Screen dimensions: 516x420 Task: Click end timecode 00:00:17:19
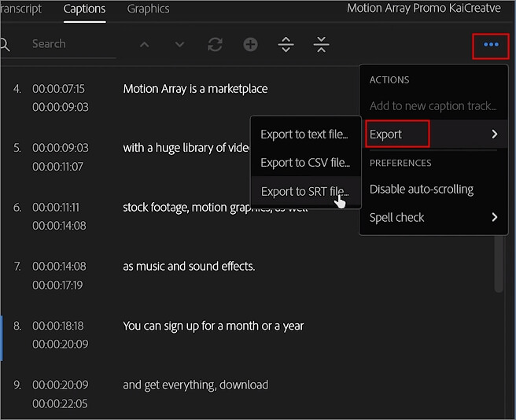point(57,285)
